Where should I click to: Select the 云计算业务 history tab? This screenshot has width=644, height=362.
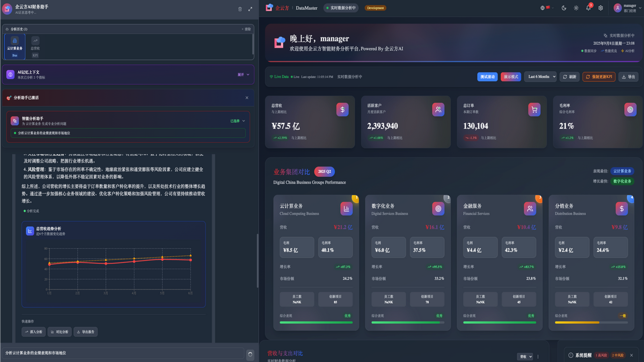click(15, 47)
